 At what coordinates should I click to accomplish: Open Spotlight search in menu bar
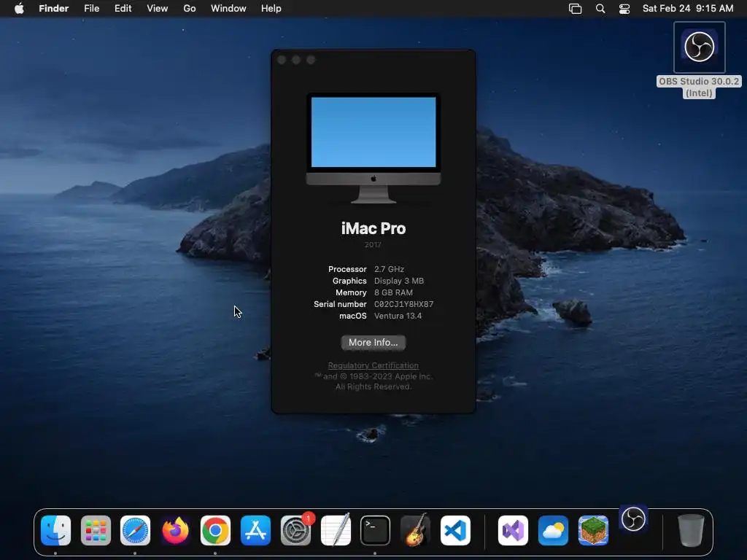pos(600,9)
